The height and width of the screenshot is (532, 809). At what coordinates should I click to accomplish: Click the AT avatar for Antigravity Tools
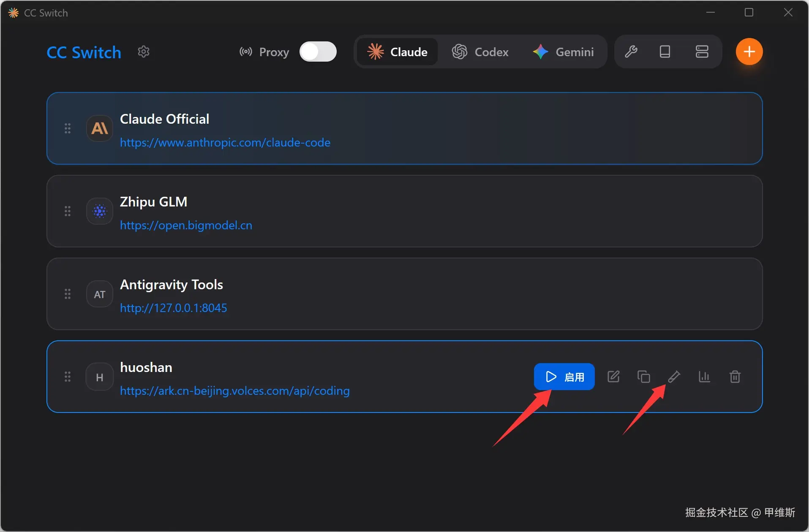click(x=100, y=294)
